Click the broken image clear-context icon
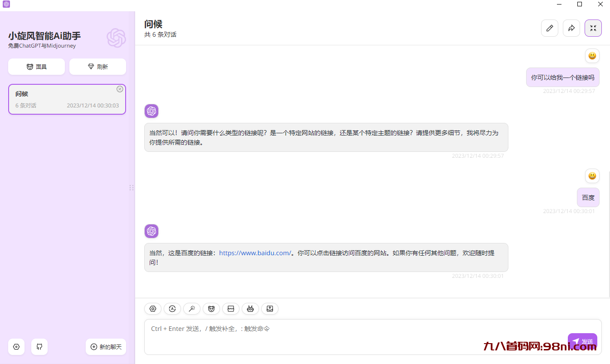The width and height of the screenshot is (610, 364). click(x=231, y=309)
